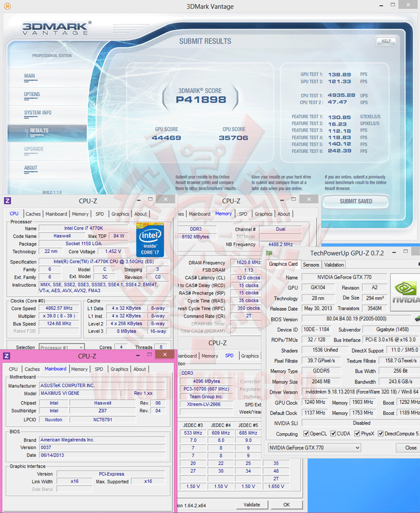Open the MAIN menu in 3DMark Vantage

(30, 76)
